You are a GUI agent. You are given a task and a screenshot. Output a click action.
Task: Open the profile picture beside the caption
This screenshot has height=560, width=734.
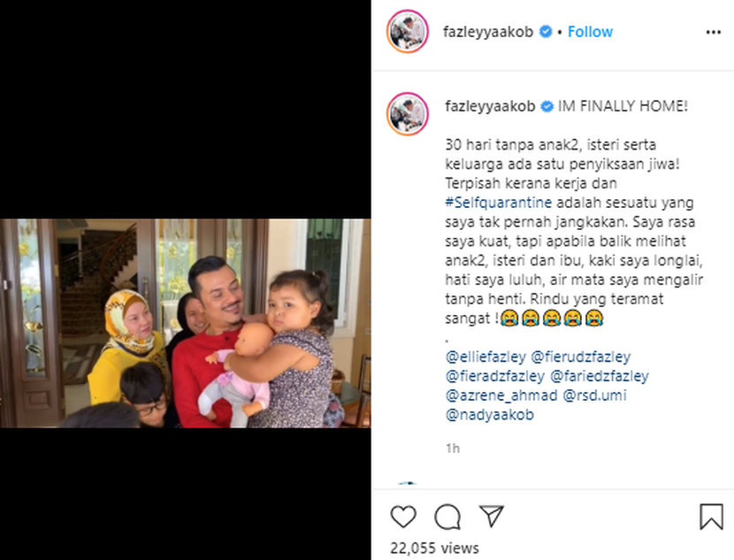click(x=408, y=114)
